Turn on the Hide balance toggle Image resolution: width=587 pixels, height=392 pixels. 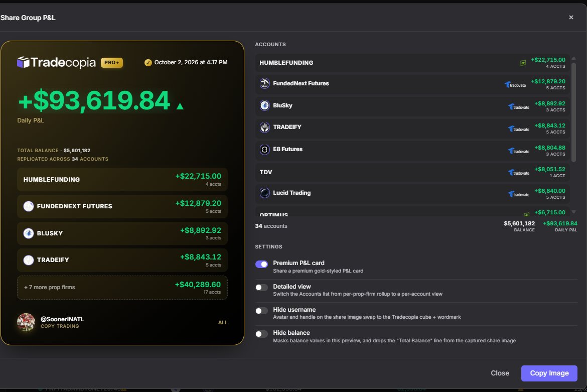[262, 334]
